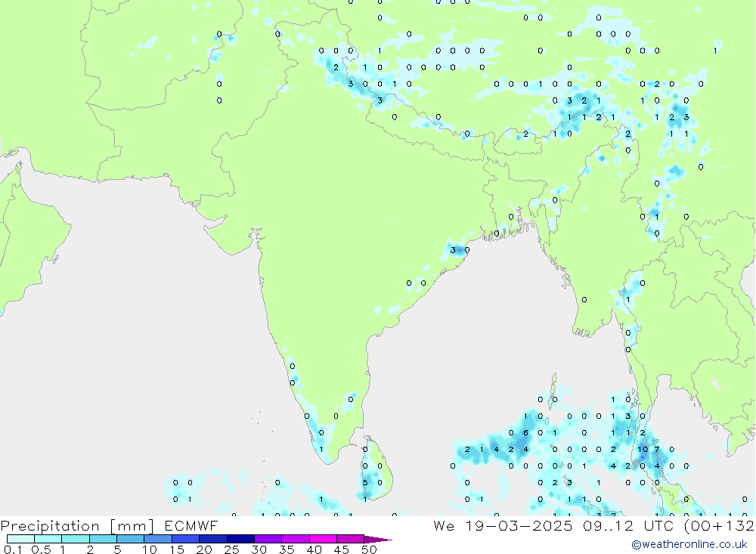Click the '10' precipitation value on map
This screenshot has height=554, width=756.
[643, 450]
